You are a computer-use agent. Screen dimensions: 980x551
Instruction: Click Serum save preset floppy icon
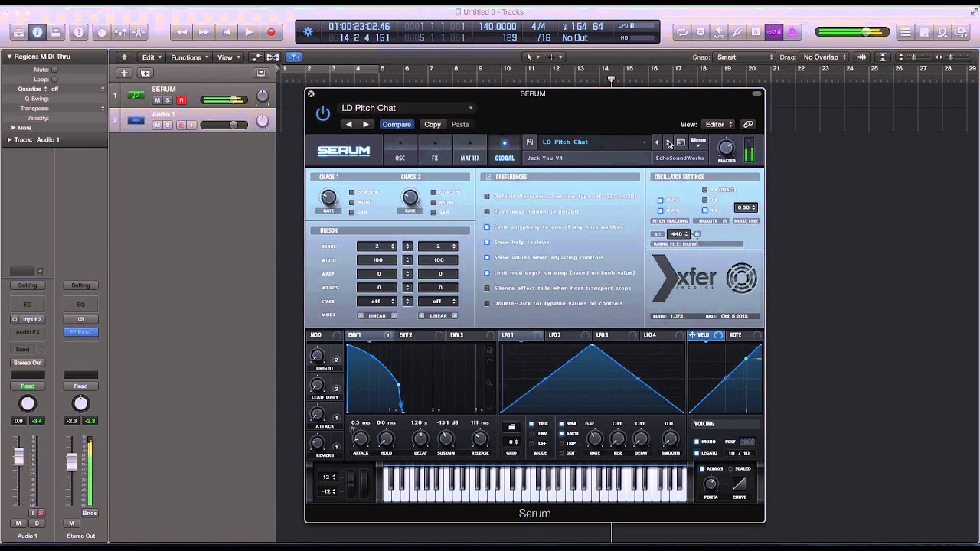coord(529,142)
